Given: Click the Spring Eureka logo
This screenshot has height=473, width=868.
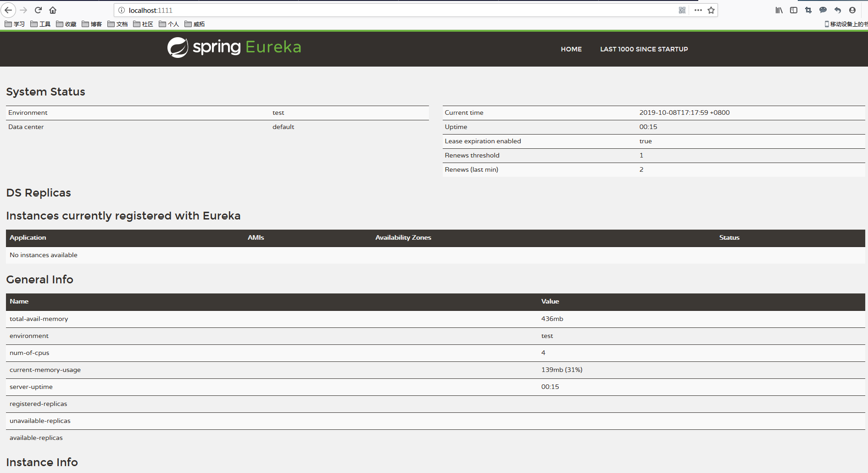Looking at the screenshot, I should pos(234,47).
